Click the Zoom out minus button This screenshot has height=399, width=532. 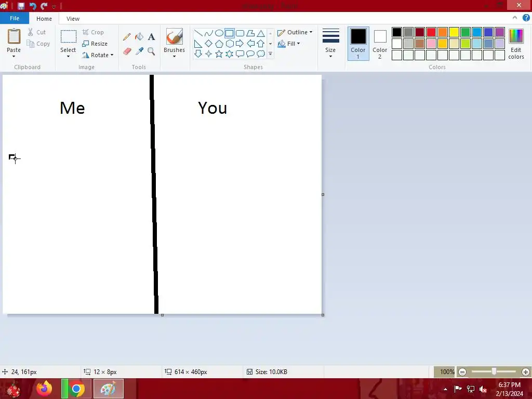[462, 372]
